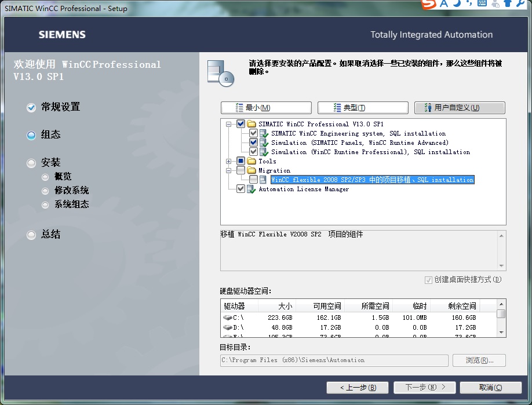Click the target directory path field
The height and width of the screenshot is (405, 532).
(x=334, y=360)
